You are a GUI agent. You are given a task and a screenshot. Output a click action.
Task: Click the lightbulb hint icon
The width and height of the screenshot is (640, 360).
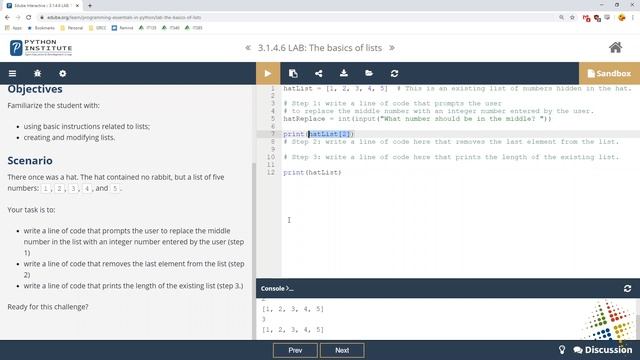pos(562,350)
